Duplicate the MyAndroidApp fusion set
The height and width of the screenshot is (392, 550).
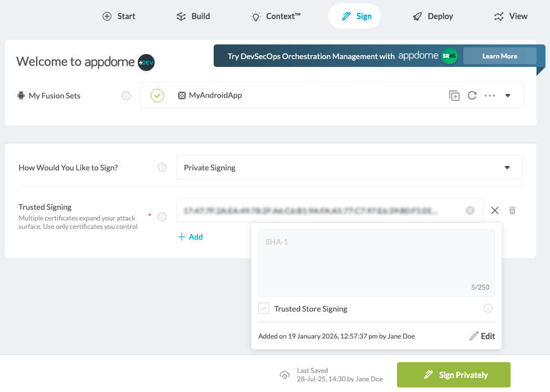[454, 96]
